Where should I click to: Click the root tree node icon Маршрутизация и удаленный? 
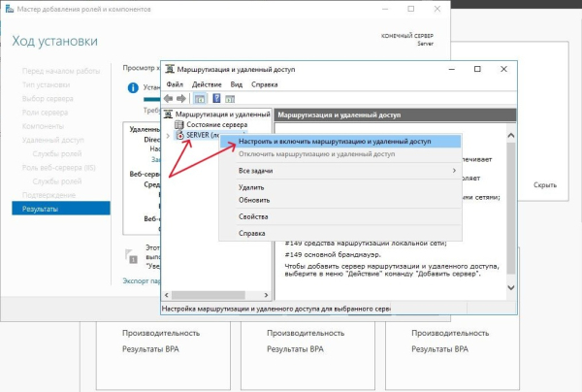point(168,114)
